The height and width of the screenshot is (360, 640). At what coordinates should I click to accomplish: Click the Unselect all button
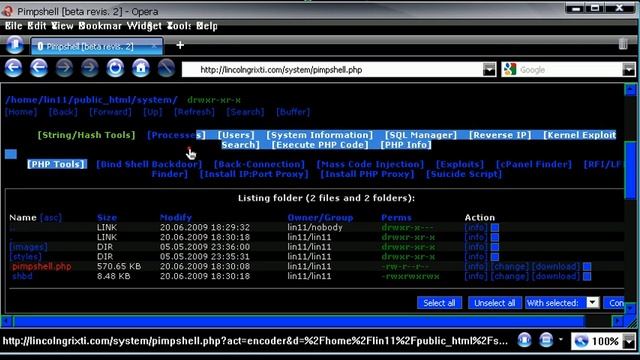click(x=495, y=303)
